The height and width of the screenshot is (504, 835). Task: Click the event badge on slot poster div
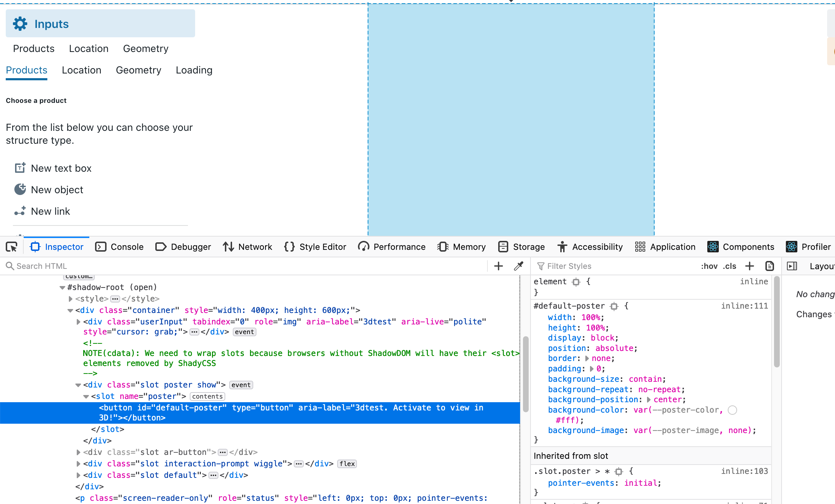241,385
